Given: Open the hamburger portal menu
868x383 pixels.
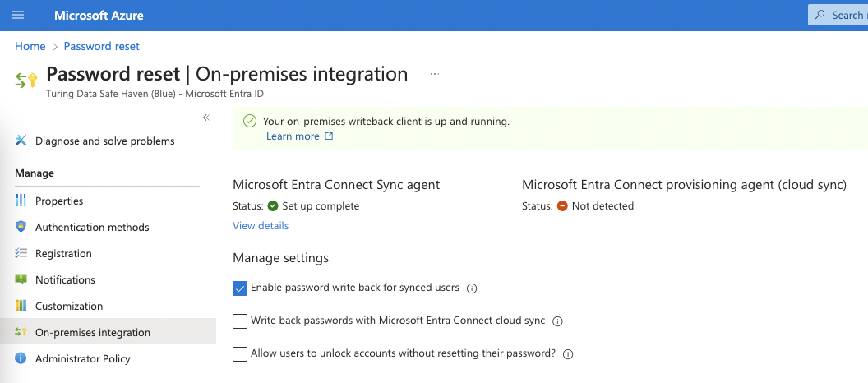Looking at the screenshot, I should coord(18,15).
